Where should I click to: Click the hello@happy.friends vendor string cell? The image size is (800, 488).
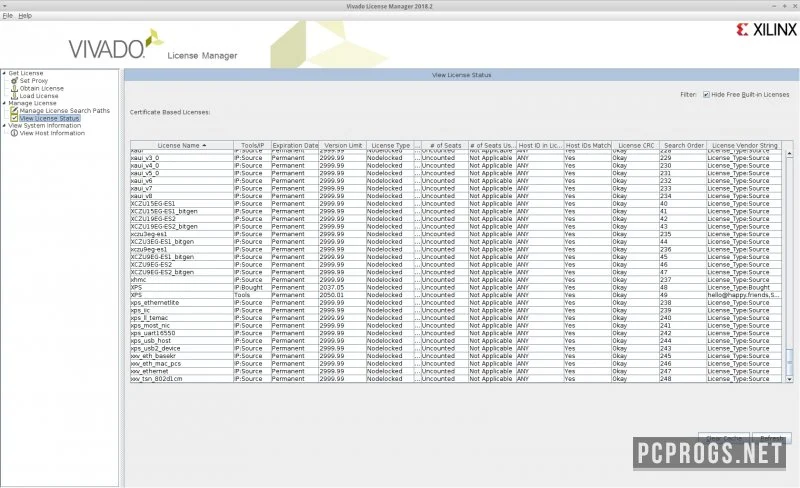744,295
